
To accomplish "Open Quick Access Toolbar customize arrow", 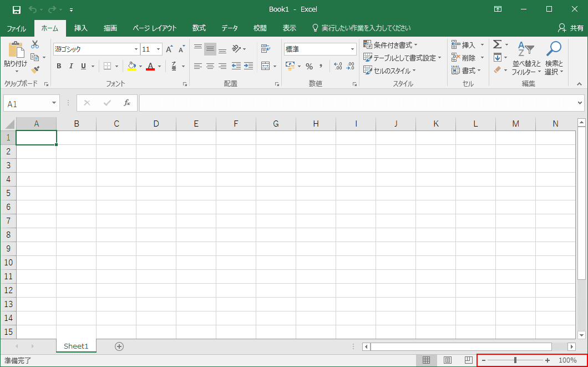I will 71,10.
